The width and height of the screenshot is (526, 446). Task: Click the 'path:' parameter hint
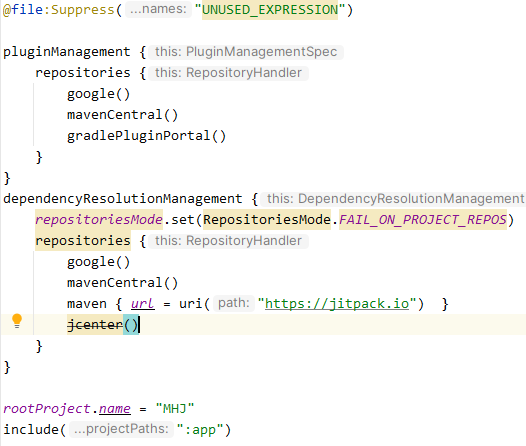234,303
